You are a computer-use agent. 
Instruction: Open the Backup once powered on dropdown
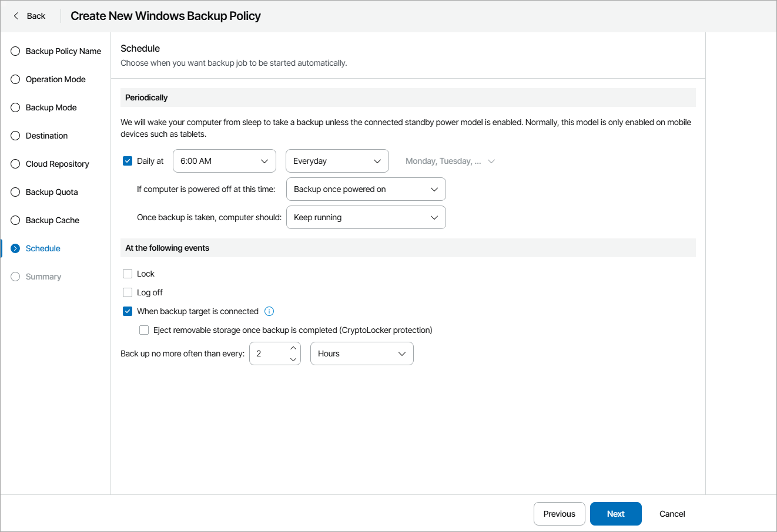[366, 189]
